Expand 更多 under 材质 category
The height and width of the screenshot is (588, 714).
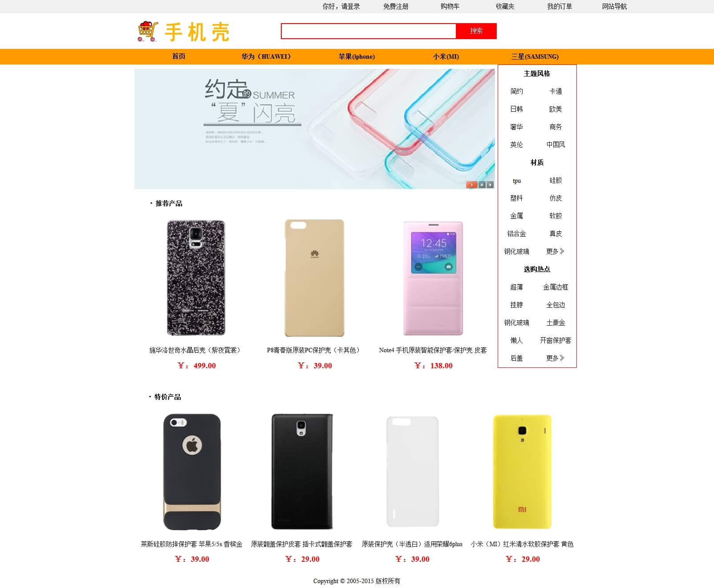pos(555,251)
